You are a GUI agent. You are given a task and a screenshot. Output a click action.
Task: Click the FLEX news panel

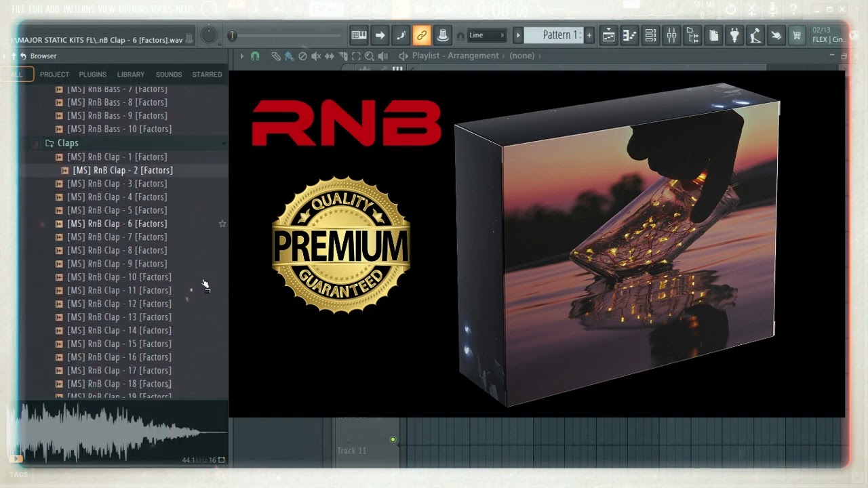click(x=828, y=35)
